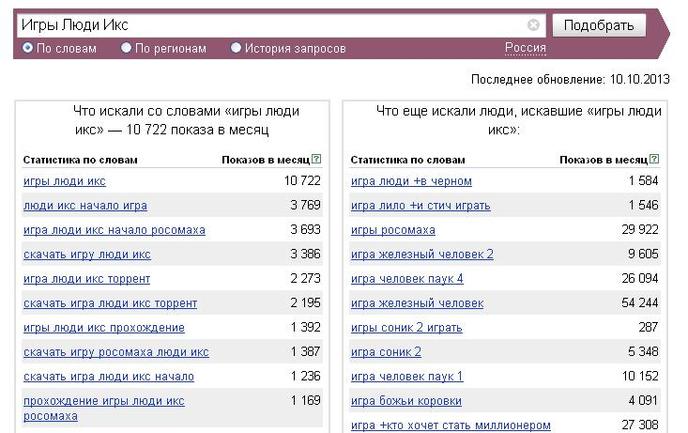
Task: Select the 'По регионам' radio button
Action: pyautogui.click(x=126, y=47)
